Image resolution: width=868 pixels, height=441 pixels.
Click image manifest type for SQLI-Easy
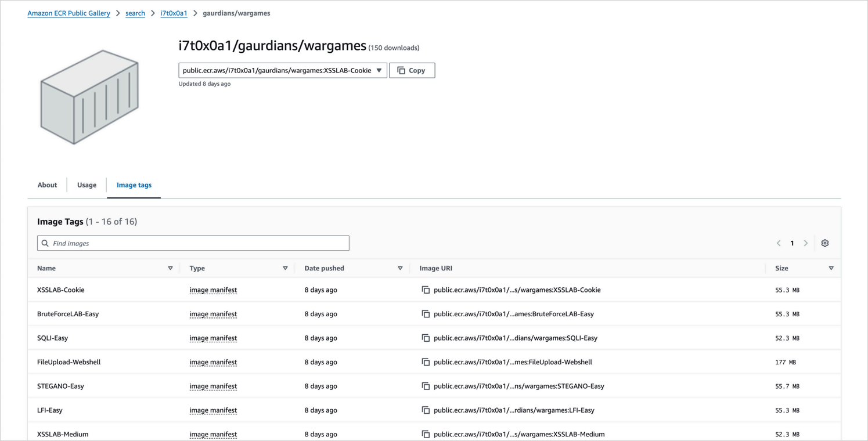[213, 338]
